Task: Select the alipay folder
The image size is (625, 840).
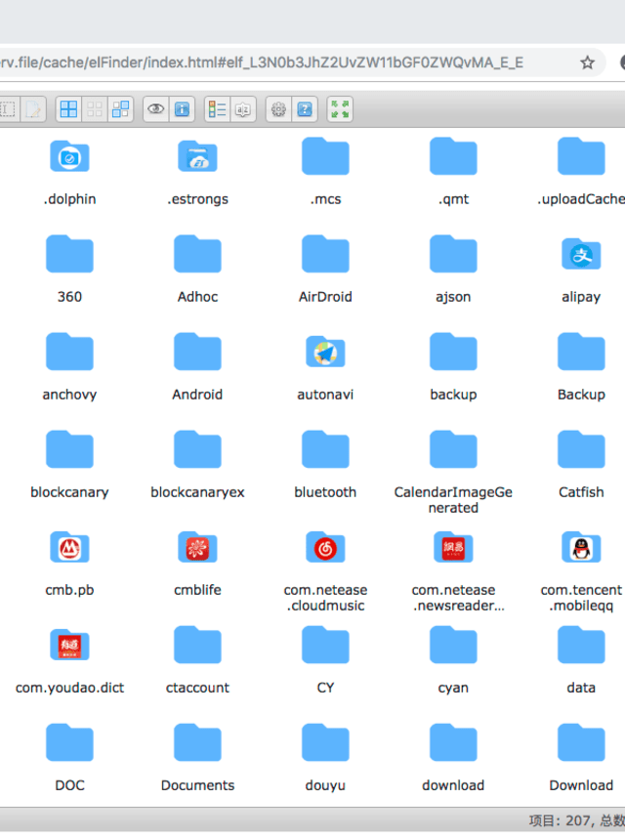Action: (581, 255)
